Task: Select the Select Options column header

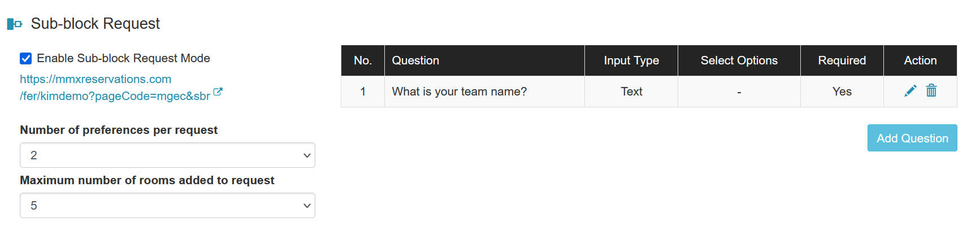Action: [x=739, y=60]
